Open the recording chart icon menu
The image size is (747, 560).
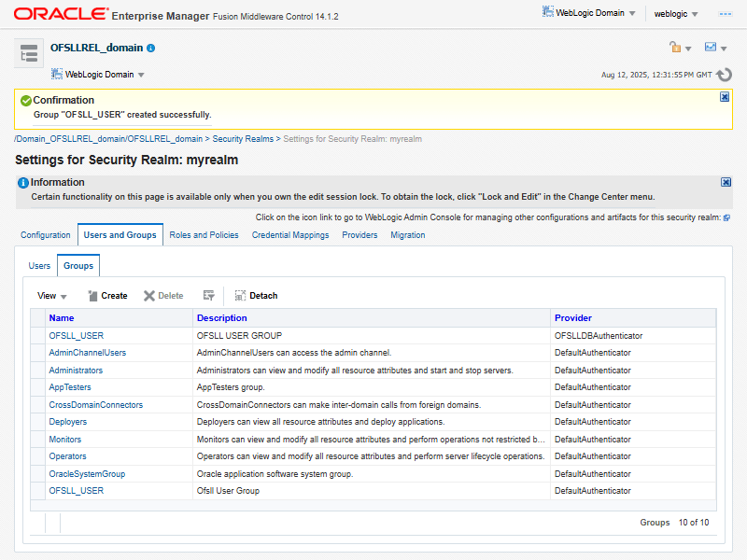[x=716, y=48]
